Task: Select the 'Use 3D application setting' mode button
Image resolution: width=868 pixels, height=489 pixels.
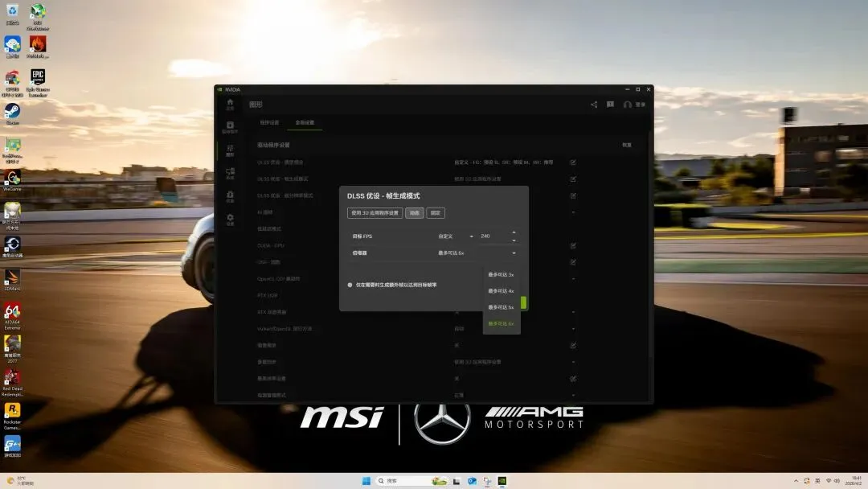Action: click(x=375, y=212)
